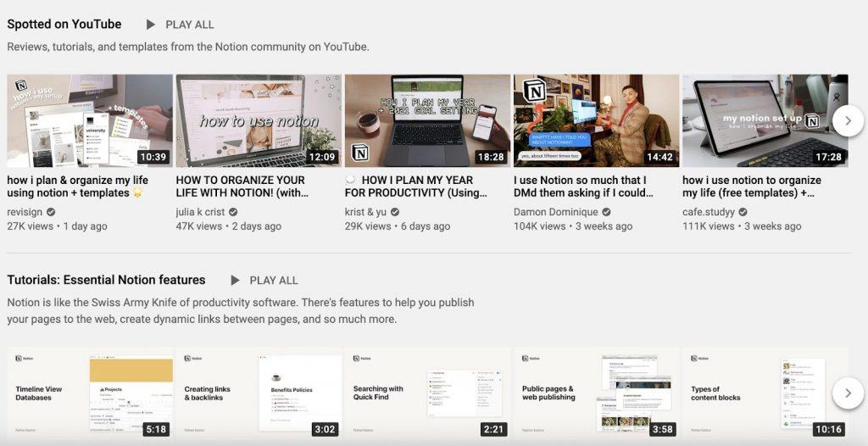
Task: Open Public pages & web publishing tutorial
Action: [x=596, y=393]
